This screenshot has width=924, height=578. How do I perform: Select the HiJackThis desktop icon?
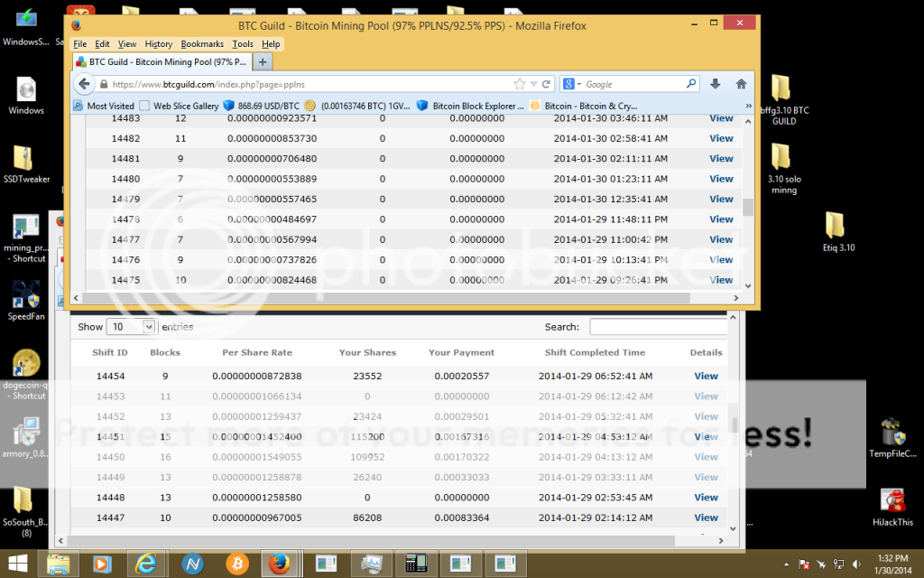tap(892, 508)
